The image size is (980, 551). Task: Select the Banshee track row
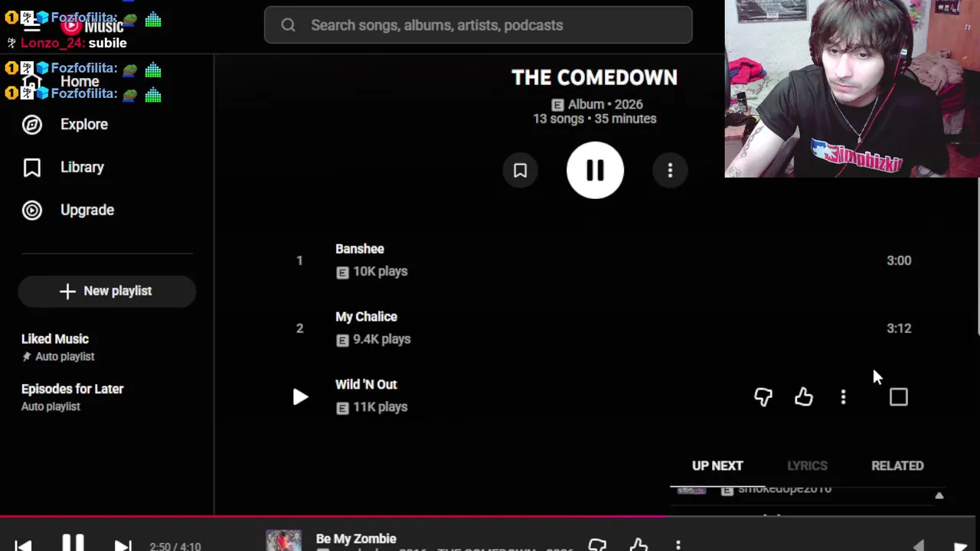605,260
